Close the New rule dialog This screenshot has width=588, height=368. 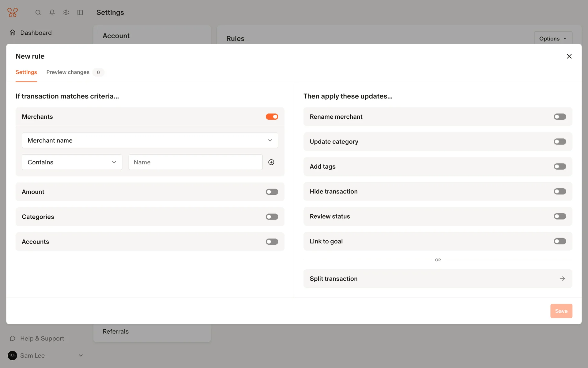pyautogui.click(x=569, y=56)
